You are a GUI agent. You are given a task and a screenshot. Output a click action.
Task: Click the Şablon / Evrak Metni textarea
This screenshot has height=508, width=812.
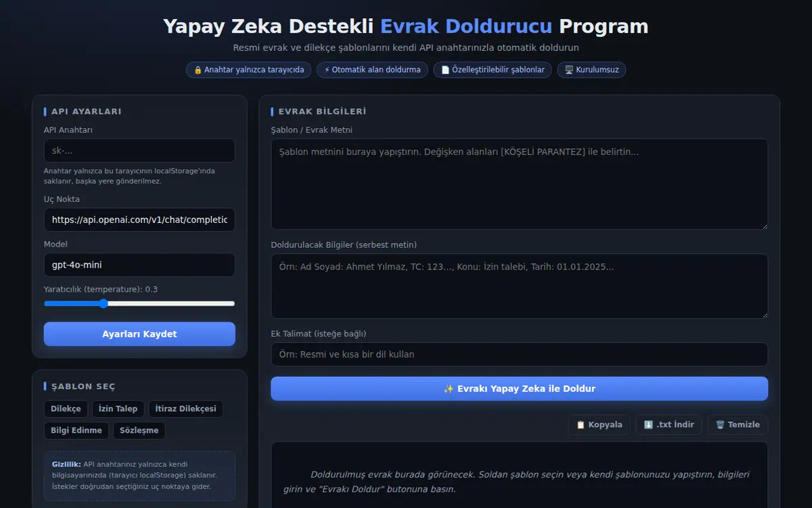(519, 184)
